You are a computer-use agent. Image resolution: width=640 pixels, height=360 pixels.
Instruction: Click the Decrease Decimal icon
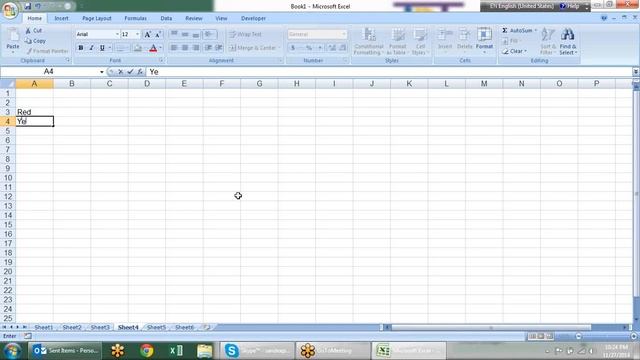(x=343, y=48)
